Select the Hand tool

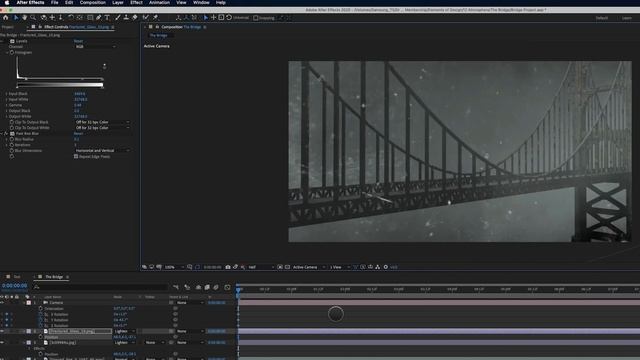pyautogui.click(x=24, y=18)
